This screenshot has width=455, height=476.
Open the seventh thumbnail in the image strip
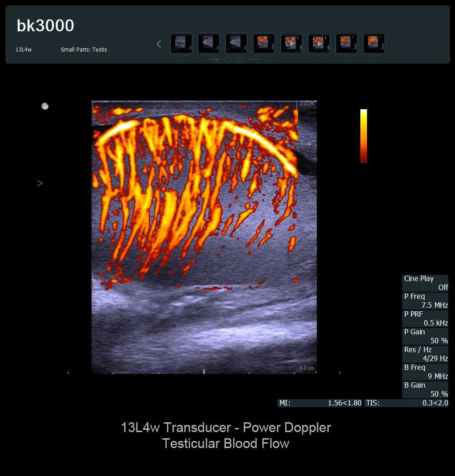[347, 44]
